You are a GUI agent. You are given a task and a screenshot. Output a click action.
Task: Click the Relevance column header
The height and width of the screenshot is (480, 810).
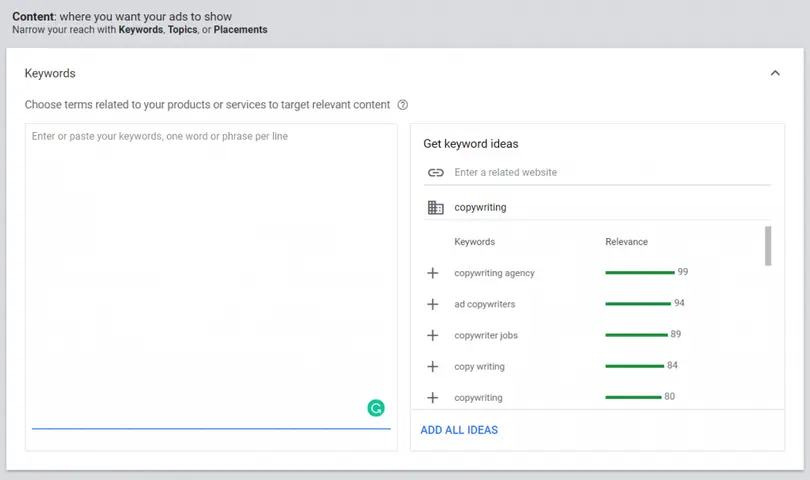pos(626,242)
